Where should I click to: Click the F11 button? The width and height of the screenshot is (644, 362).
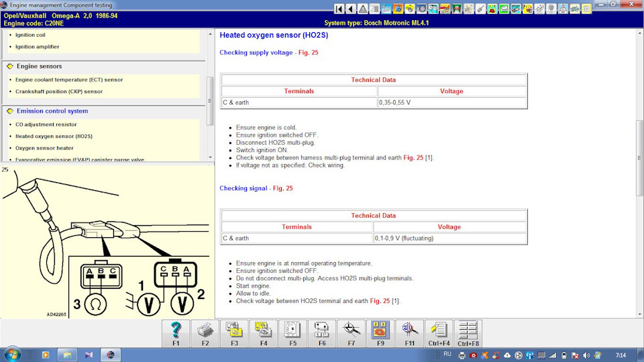(x=409, y=333)
